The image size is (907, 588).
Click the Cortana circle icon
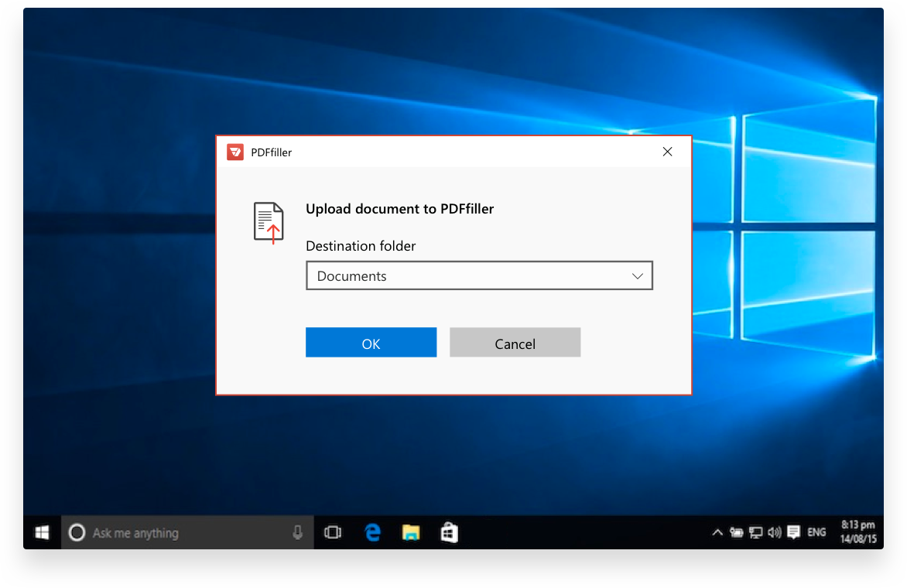click(77, 532)
